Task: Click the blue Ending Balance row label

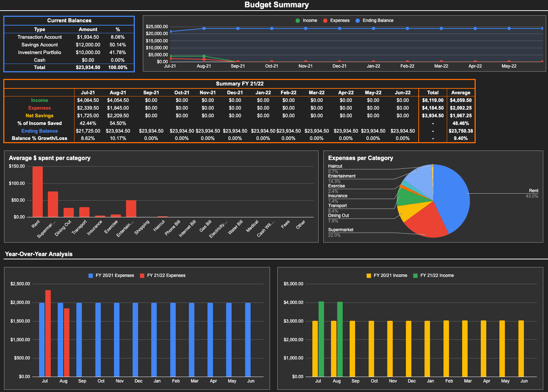Action: point(39,131)
